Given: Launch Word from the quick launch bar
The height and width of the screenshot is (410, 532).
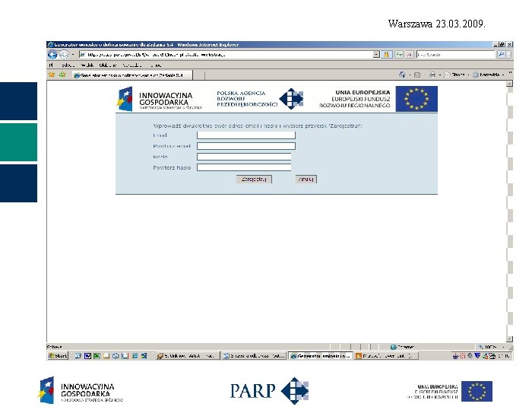Looking at the screenshot, I should click(87, 356).
